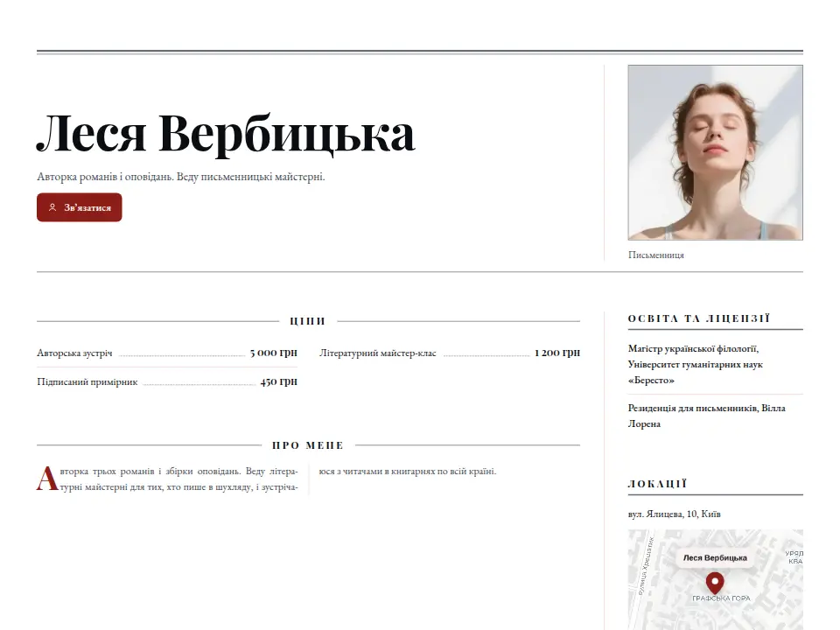Click the Резиденція для письменників entry
This screenshot has height=630, width=840.
tap(707, 416)
